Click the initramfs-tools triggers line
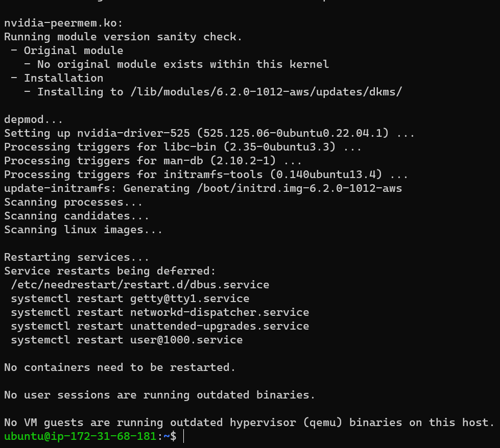500x448 pixels. coord(206,175)
